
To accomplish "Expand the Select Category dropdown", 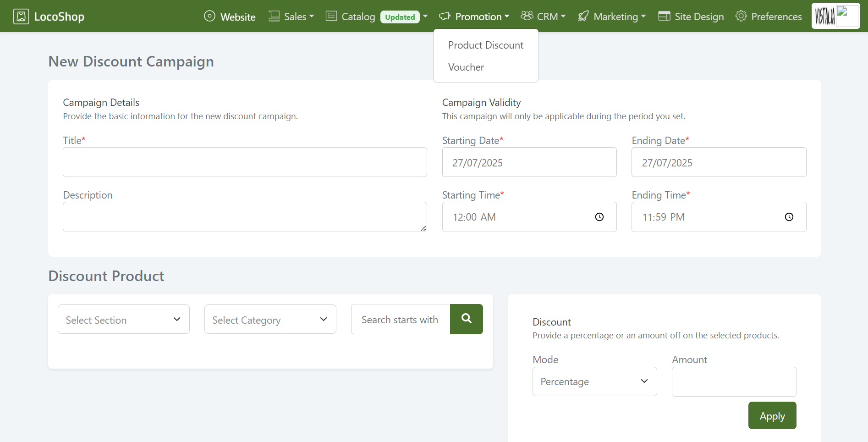I will point(270,319).
